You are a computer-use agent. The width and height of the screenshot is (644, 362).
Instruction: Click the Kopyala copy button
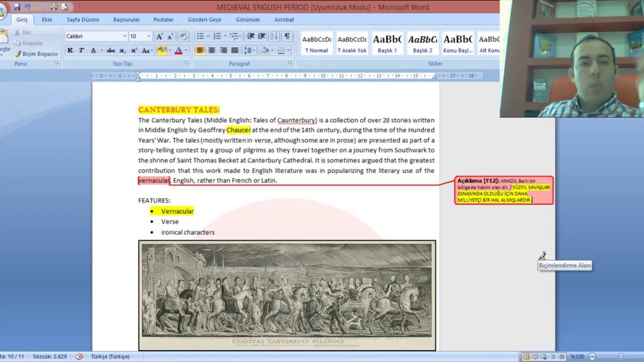[x=28, y=43]
